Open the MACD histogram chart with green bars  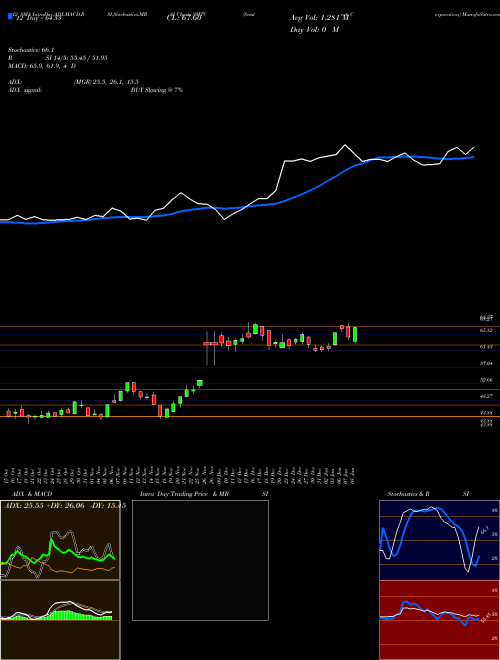[60, 620]
